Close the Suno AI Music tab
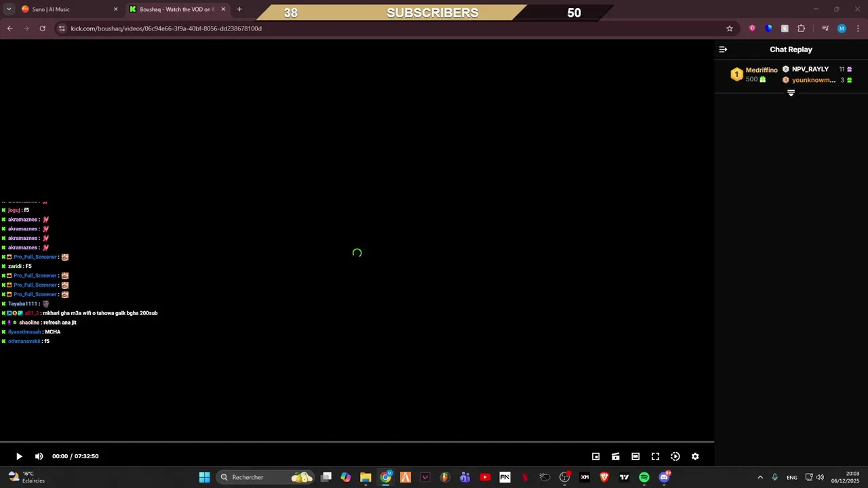This screenshot has width=868, height=488. coord(115,9)
